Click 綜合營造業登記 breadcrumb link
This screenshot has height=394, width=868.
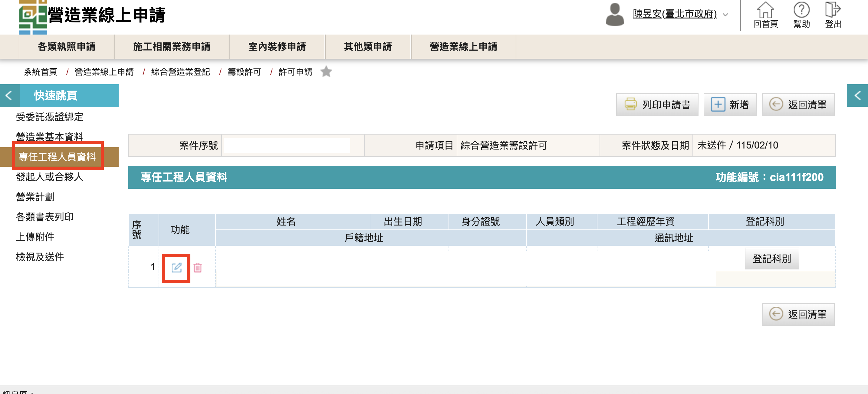coord(181,72)
